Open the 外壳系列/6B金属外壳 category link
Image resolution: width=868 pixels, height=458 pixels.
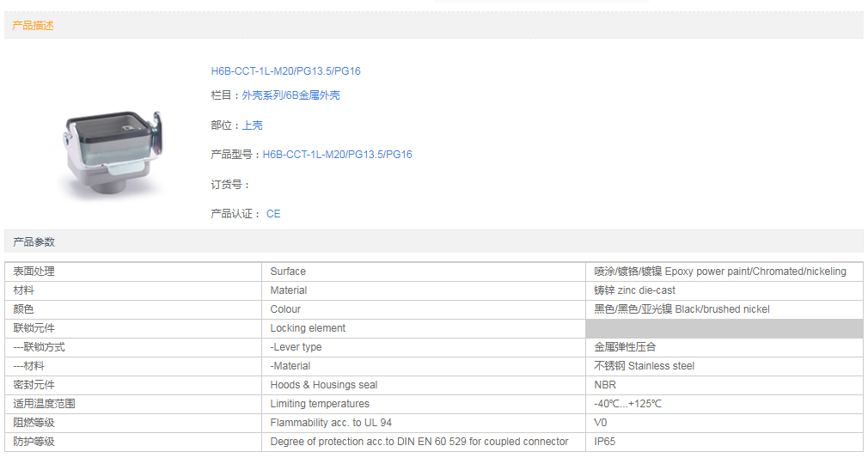pyautogui.click(x=290, y=95)
